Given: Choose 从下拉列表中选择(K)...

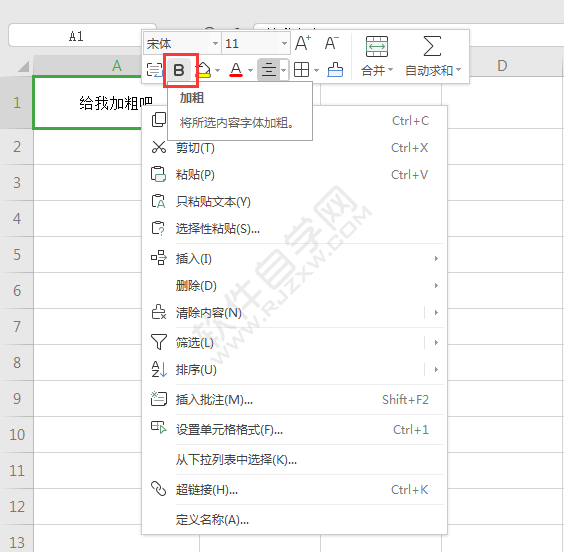Looking at the screenshot, I should click(294, 460).
